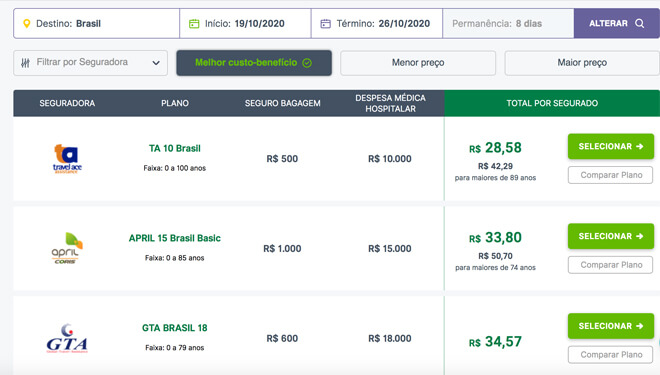660x375 pixels.
Task: Open the Término date calendar icon
Action: 325,24
